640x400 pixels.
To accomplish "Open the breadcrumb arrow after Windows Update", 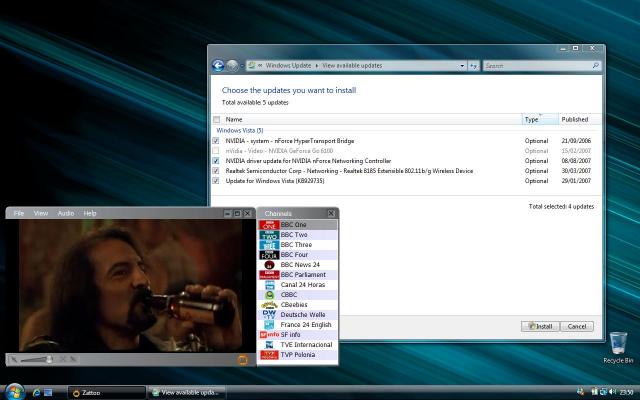I will (x=316, y=66).
